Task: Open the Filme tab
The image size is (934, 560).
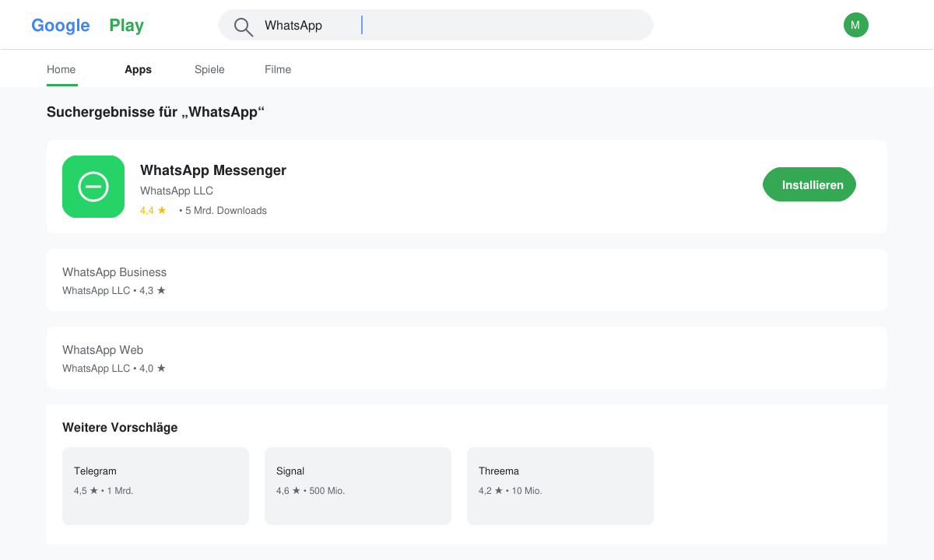Action: [278, 69]
